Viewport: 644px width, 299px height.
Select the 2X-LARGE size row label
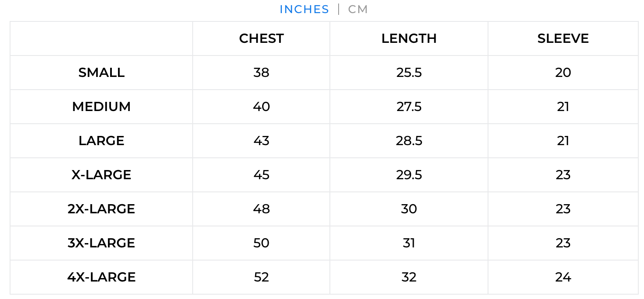tap(101, 209)
